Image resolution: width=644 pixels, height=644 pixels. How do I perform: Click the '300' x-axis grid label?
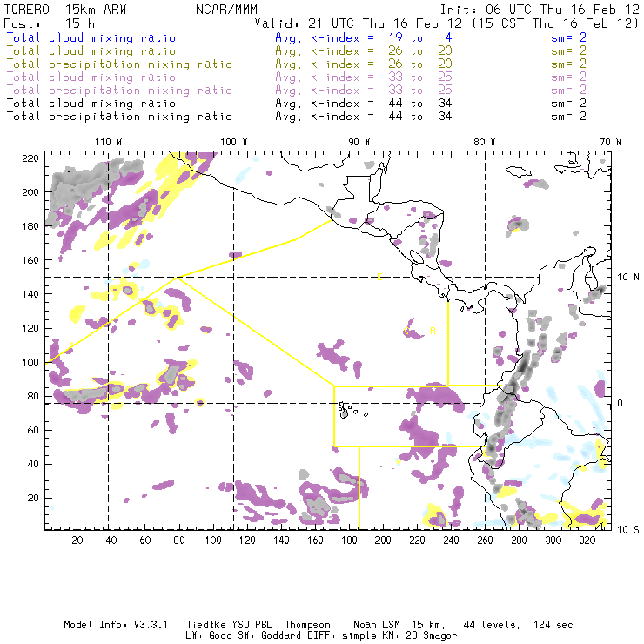(x=553, y=540)
